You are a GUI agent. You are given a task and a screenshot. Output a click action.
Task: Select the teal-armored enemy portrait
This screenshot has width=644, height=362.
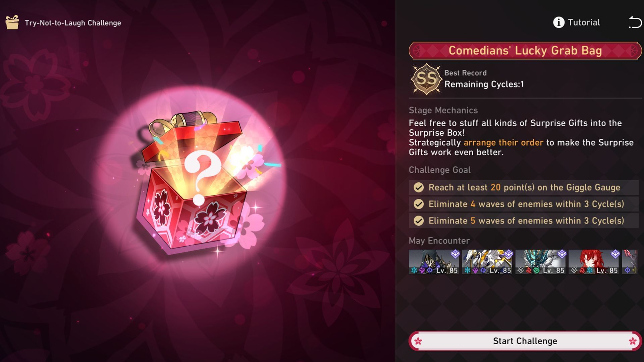coord(540,262)
